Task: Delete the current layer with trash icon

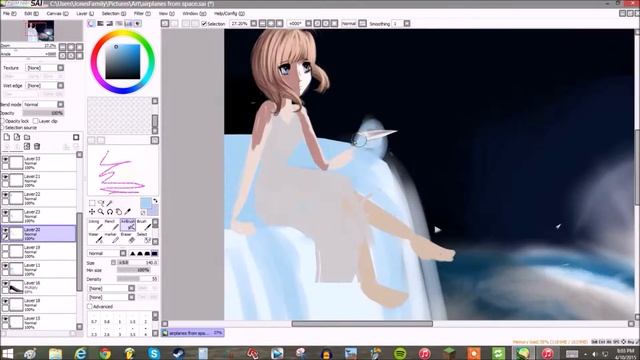Action: [x=37, y=147]
